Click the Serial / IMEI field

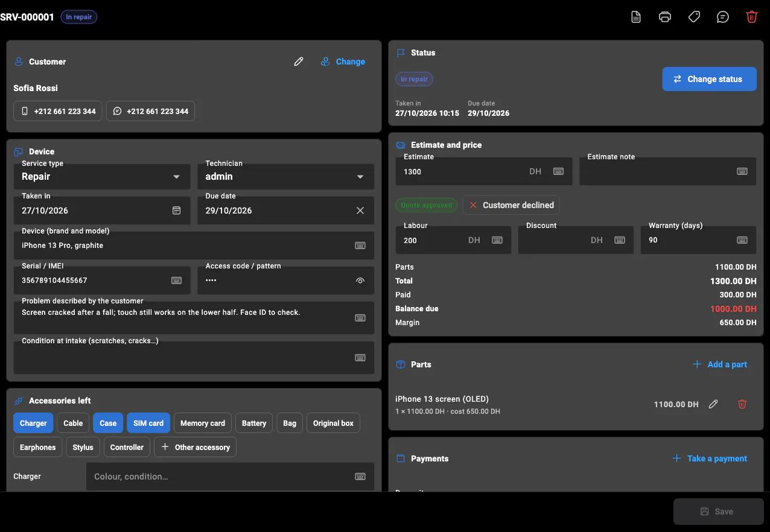click(101, 280)
